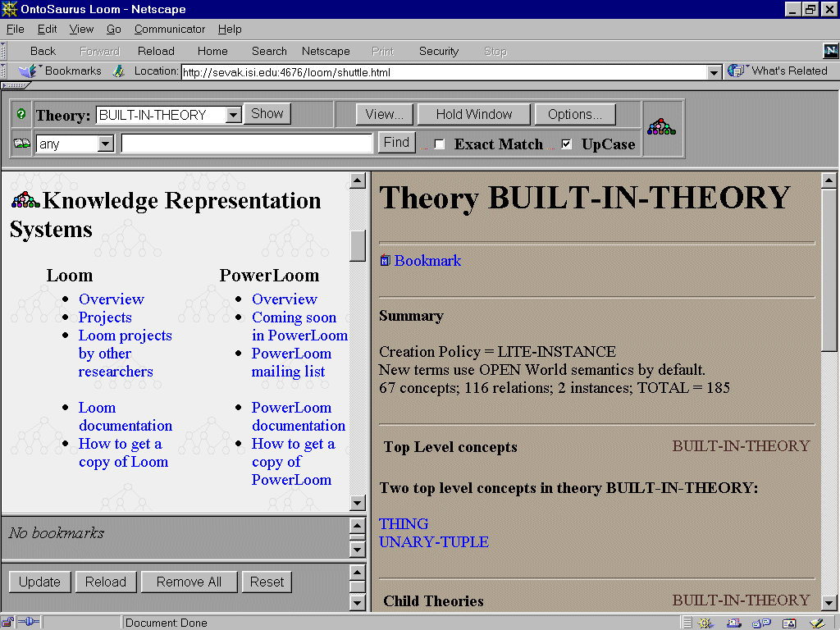
Task: Expand the Theory dropdown list
Action: click(x=233, y=115)
